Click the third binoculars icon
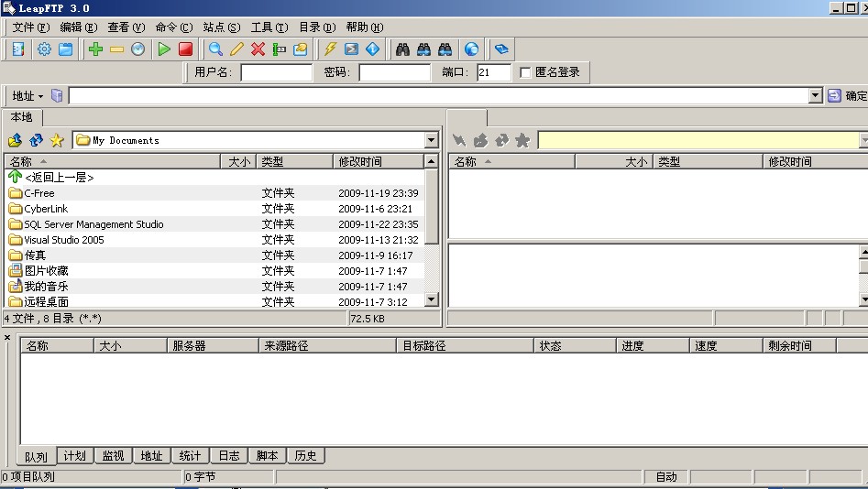The width and height of the screenshot is (868, 489). (445, 49)
